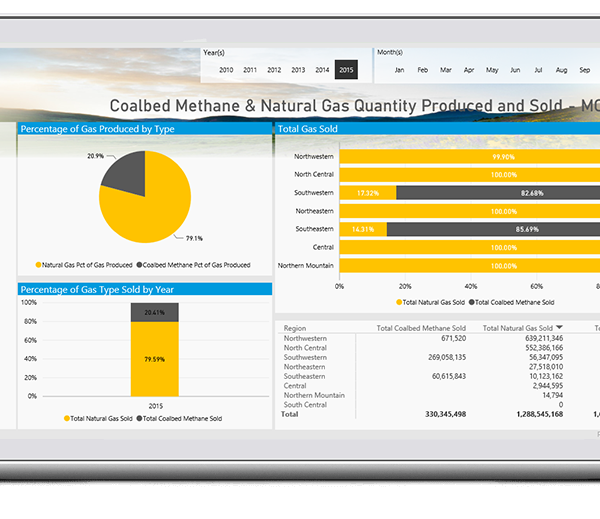600x519 pixels.
Task: Select the Southwestern row in the table
Action: pos(305,357)
